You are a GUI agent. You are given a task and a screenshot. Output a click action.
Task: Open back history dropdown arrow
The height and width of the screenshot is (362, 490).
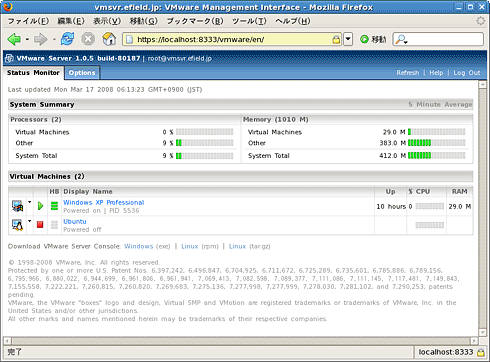[27, 39]
